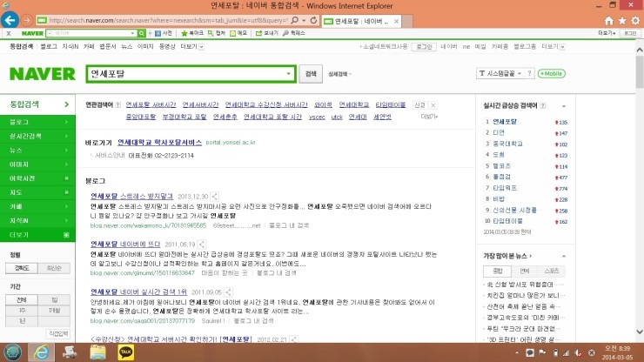Viewport: 644px width, 362px height.
Task: Click share icon beside 네이버에 뜨다 post
Action: click(201, 245)
